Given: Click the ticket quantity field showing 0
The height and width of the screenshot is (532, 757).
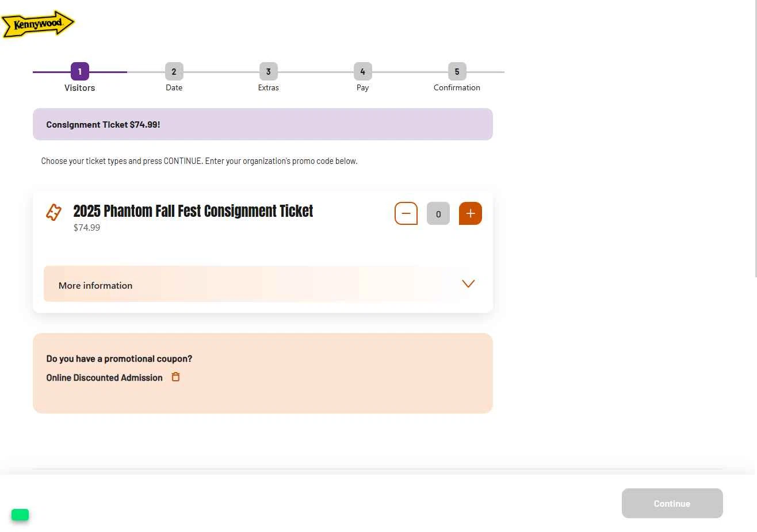Looking at the screenshot, I should pos(438,214).
